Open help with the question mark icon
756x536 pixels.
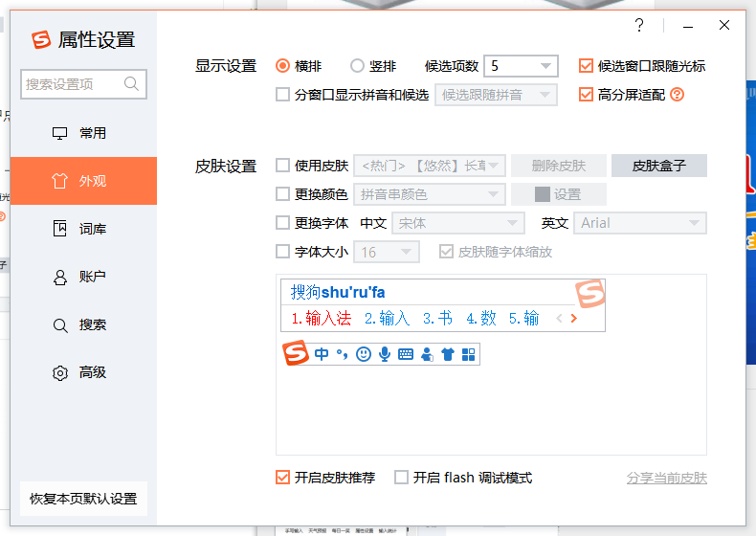click(x=639, y=25)
